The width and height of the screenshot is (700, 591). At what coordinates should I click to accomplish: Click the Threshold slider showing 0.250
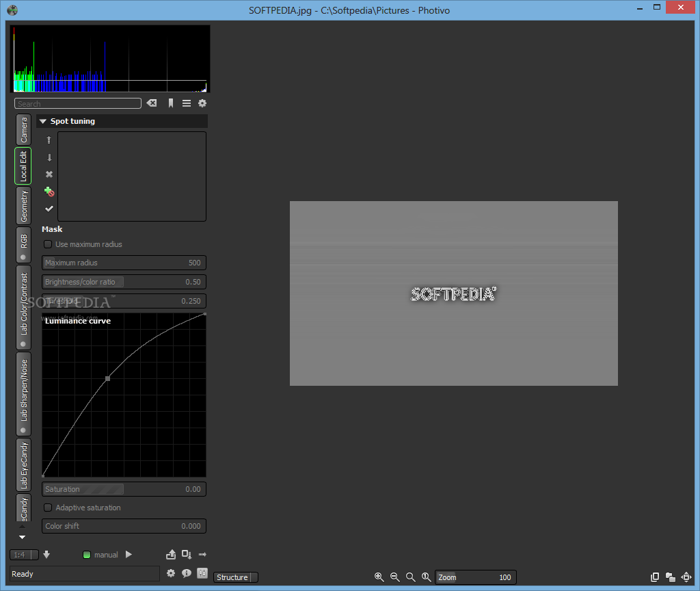click(124, 301)
